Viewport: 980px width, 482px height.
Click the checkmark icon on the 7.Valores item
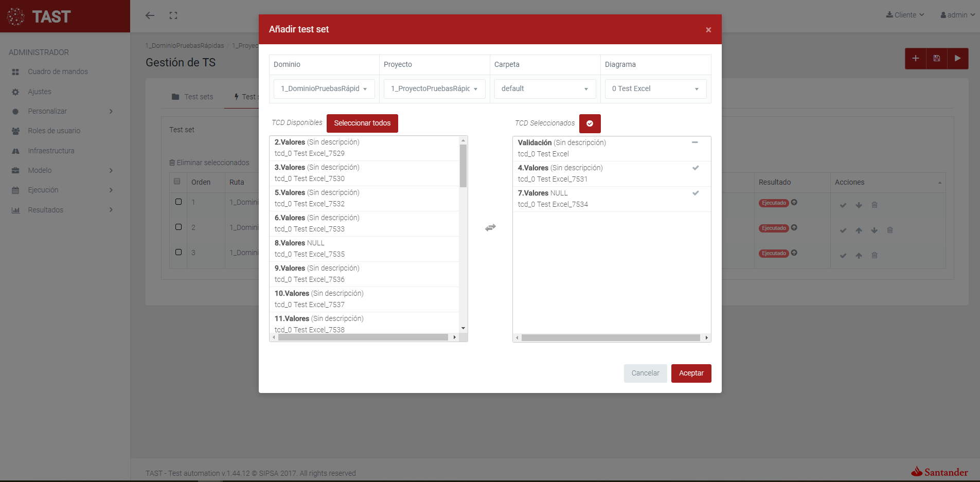(x=695, y=193)
